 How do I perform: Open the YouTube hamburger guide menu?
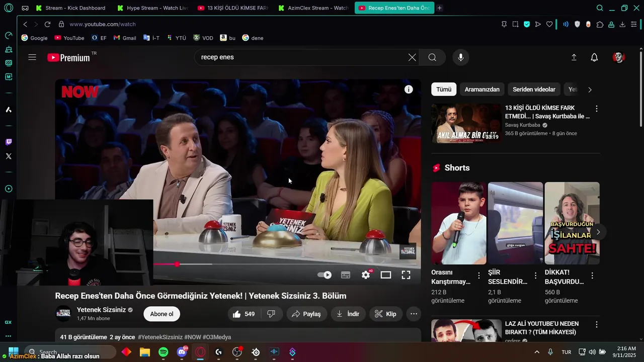point(32,57)
